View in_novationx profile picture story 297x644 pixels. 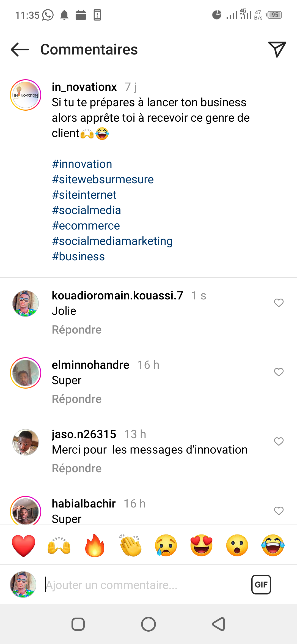coord(26,95)
